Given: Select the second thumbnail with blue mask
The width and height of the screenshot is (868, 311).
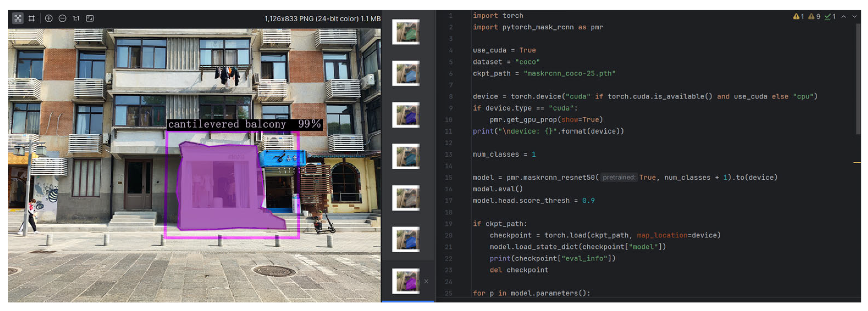Looking at the screenshot, I should coord(406,73).
